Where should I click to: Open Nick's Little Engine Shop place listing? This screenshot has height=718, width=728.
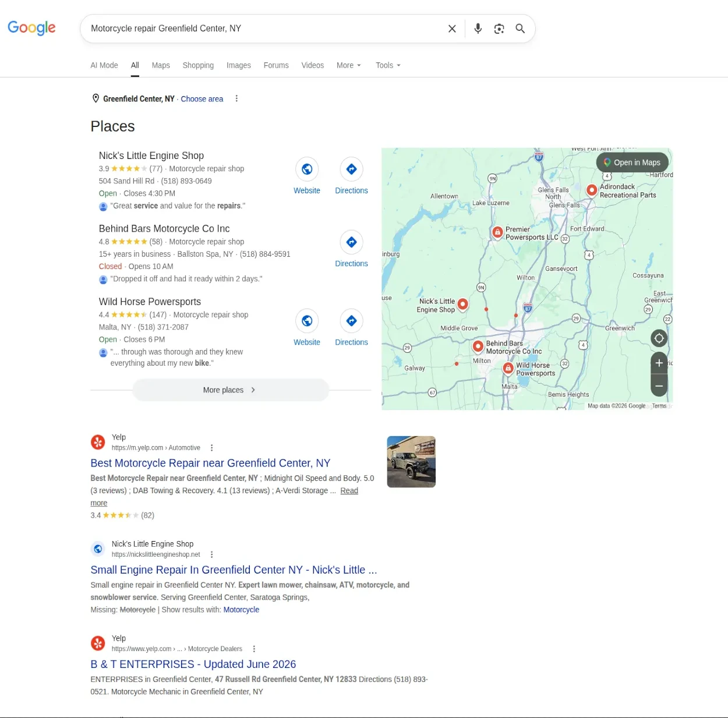[x=151, y=155]
